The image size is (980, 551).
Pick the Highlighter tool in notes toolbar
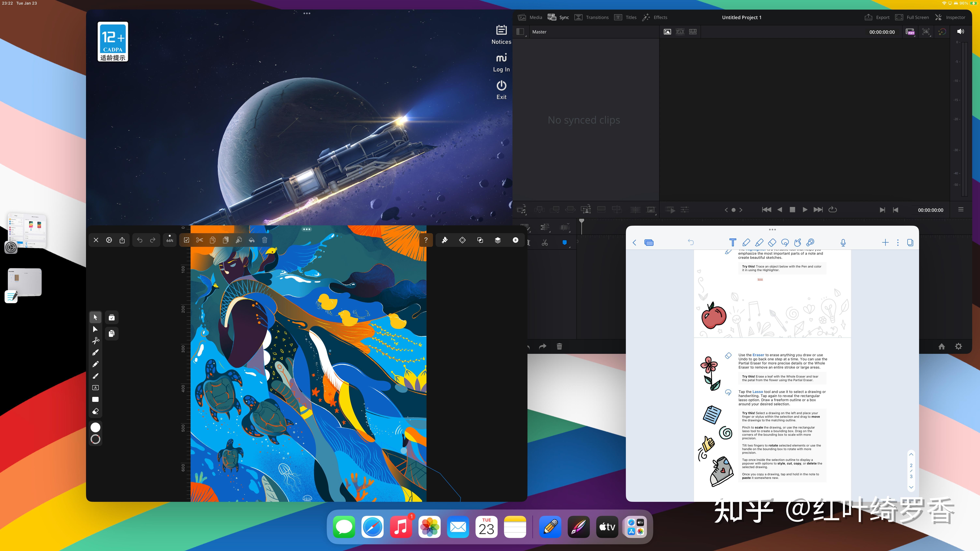click(759, 243)
